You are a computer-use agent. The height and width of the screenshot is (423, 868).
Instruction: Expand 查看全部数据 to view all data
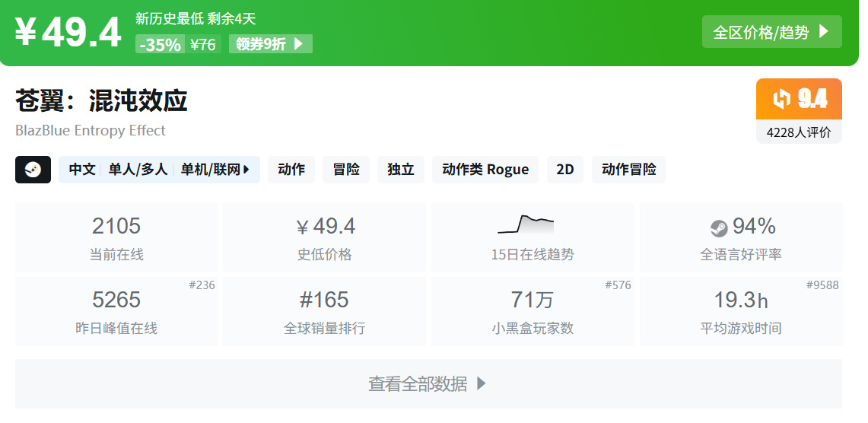(428, 383)
